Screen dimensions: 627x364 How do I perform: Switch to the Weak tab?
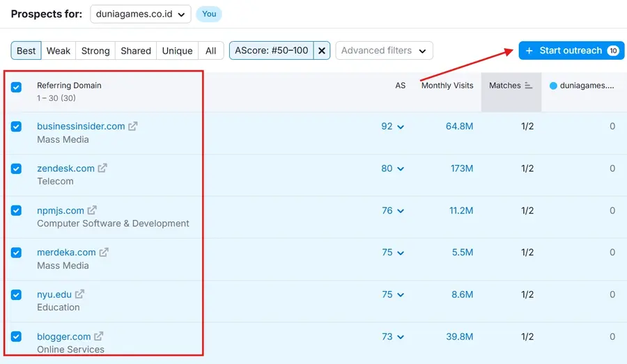58,51
